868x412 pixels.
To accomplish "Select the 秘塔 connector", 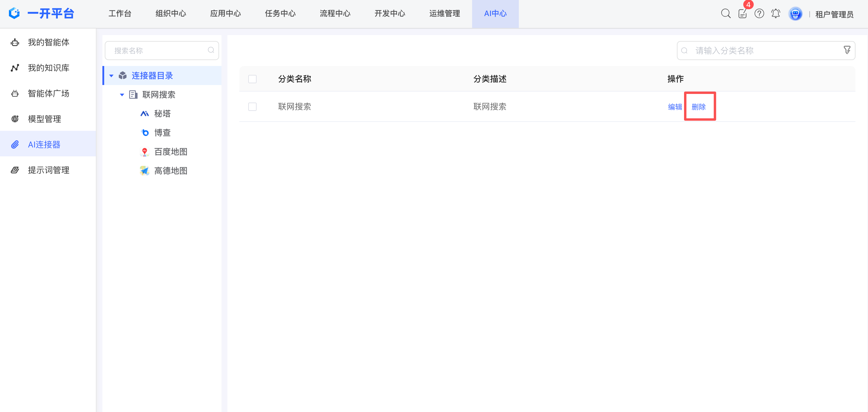I will [x=162, y=114].
